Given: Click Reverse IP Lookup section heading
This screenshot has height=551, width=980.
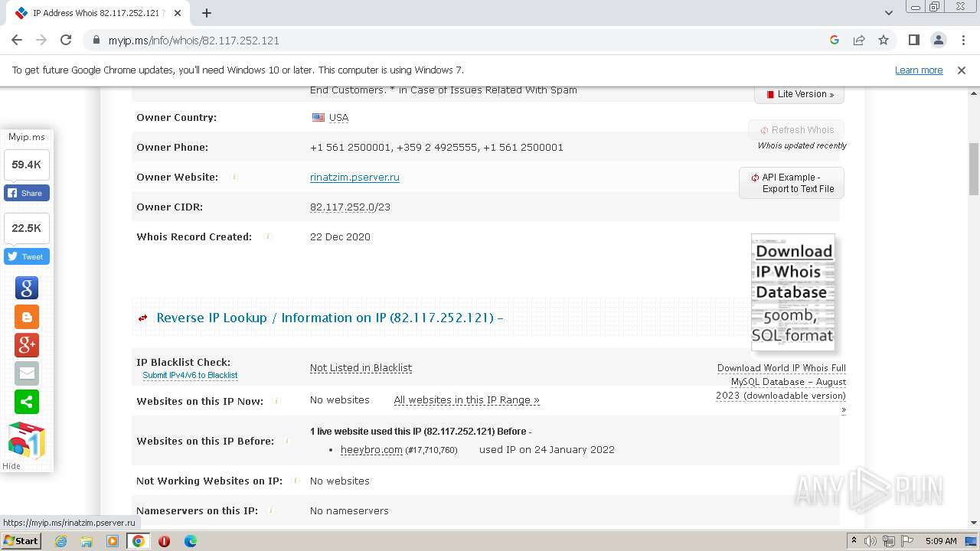Looking at the screenshot, I should (x=329, y=318).
